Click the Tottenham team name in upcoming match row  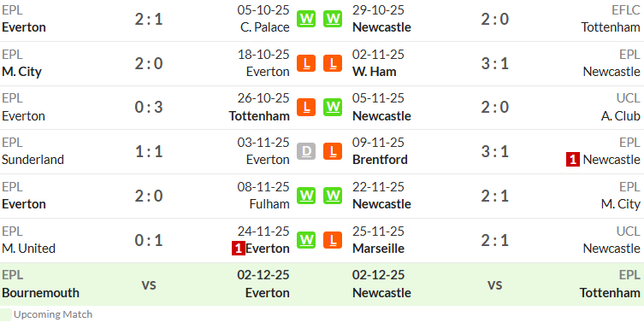pos(610,293)
